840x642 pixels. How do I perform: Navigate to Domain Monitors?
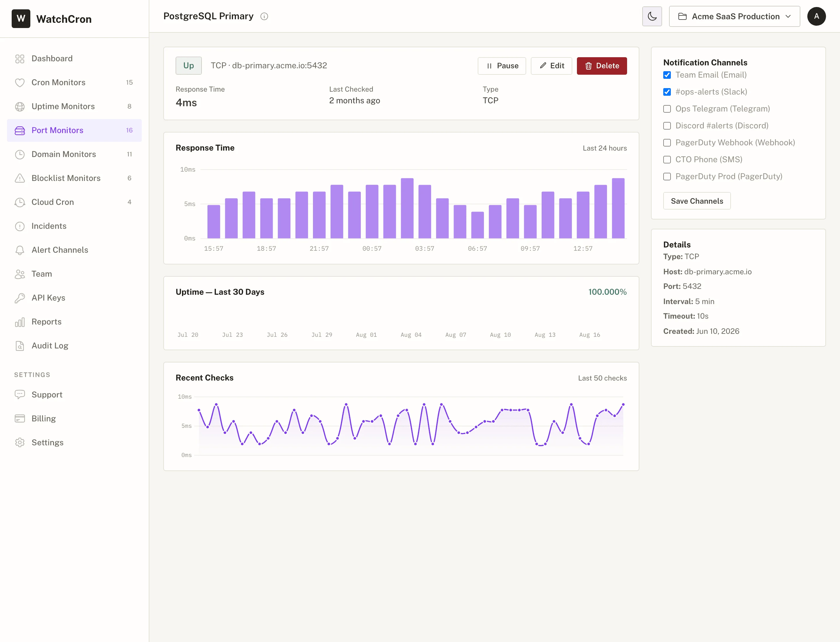[74, 154]
